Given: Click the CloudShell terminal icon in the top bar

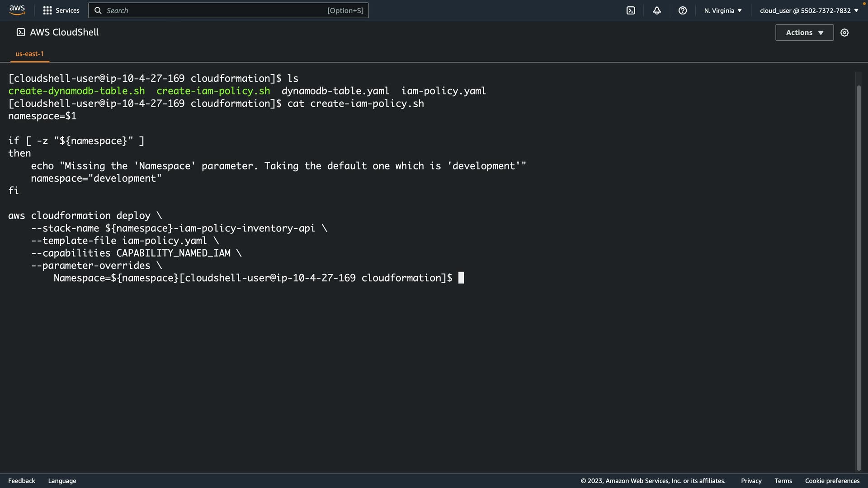Looking at the screenshot, I should [631, 10].
